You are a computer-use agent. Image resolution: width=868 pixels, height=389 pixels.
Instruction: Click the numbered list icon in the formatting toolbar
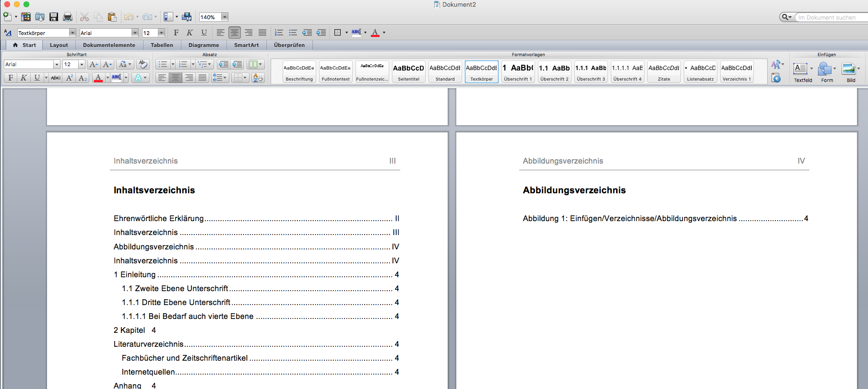tap(279, 33)
